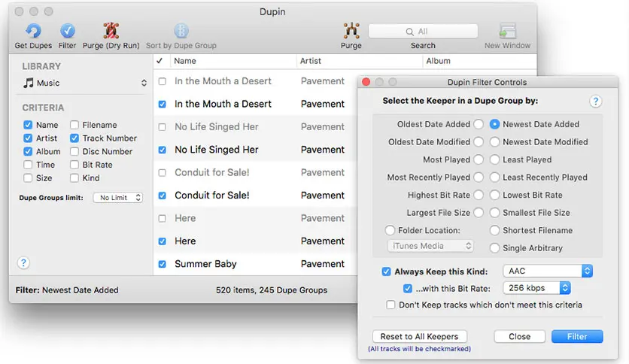Select Single Arbitrary radio
629x364 pixels.
(x=494, y=248)
